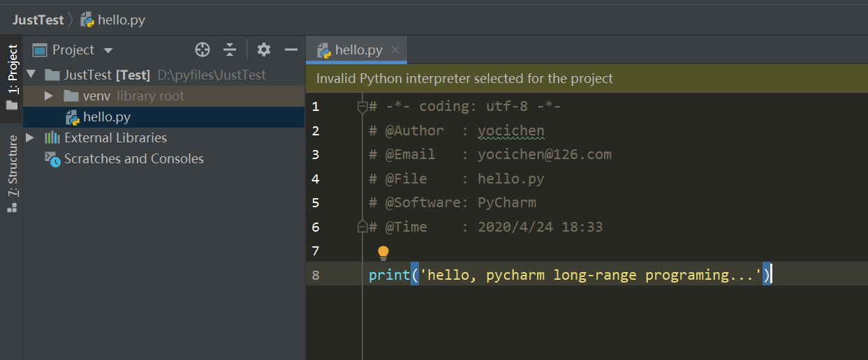Click the yocichen author name on line 2
Viewport: 868px width, 360px height.
click(x=511, y=131)
